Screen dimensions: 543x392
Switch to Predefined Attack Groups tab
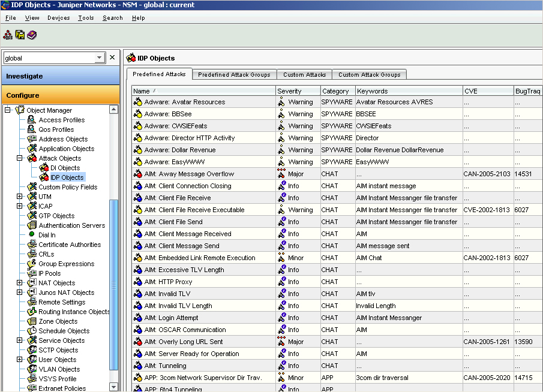click(x=234, y=75)
